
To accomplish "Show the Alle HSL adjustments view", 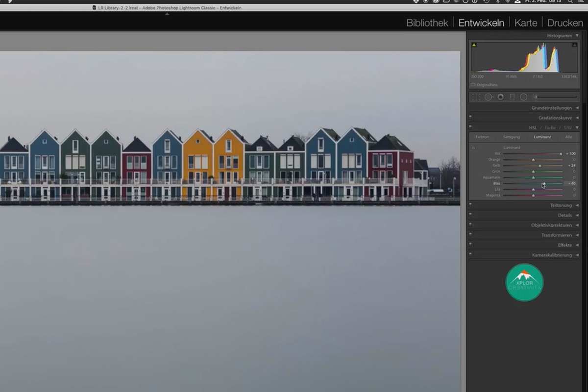I will pos(568,137).
